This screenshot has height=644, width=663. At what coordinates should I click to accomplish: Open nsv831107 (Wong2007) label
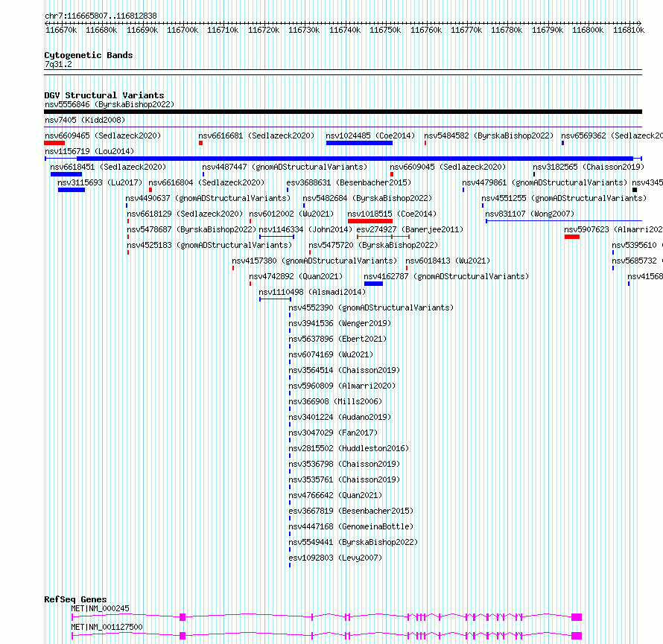[x=530, y=214]
